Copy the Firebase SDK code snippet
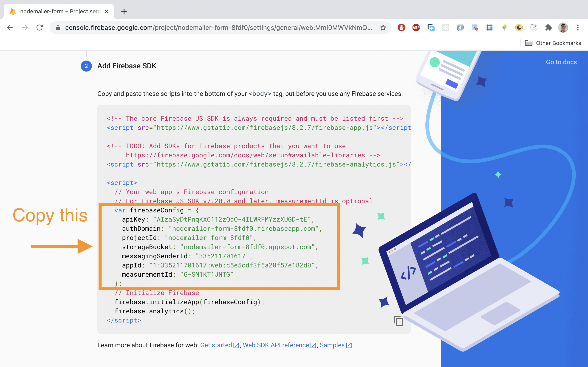This screenshot has width=588, height=367. pyautogui.click(x=398, y=321)
